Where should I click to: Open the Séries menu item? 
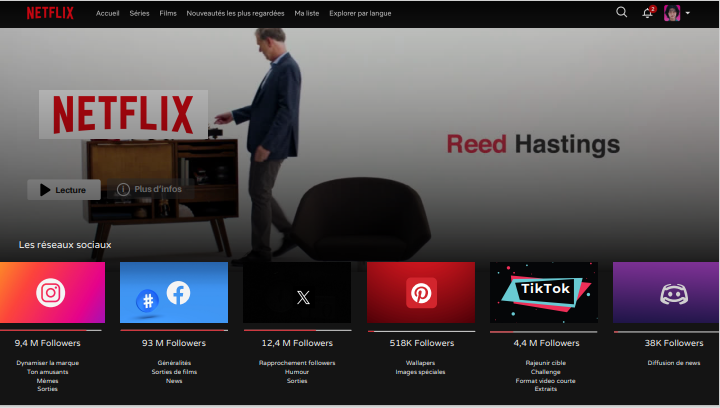(139, 13)
